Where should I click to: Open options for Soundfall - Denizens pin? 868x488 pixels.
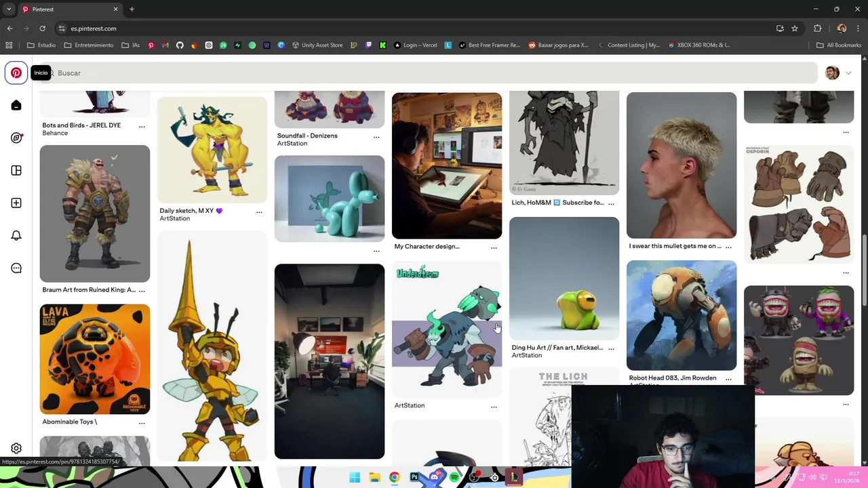(376, 136)
